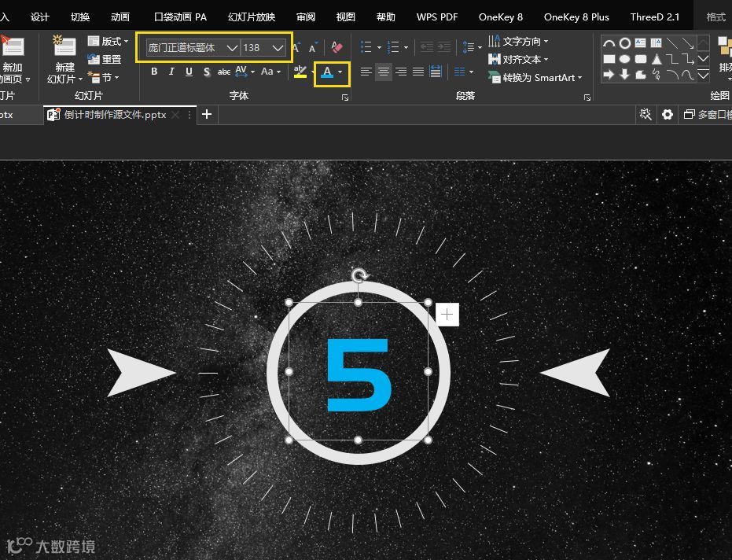
Task: Toggle bold formatting
Action: [155, 72]
